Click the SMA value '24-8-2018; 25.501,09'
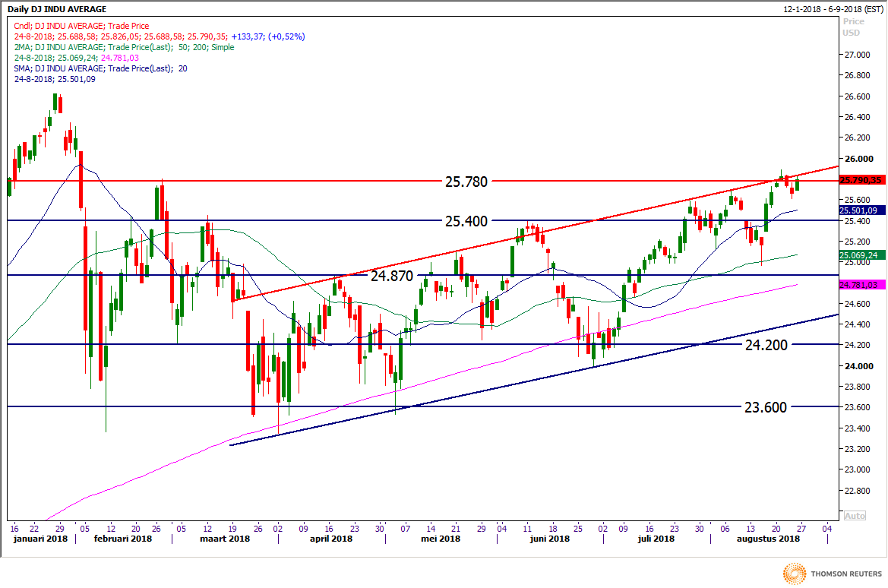This screenshot has width=888, height=588. (x=55, y=79)
